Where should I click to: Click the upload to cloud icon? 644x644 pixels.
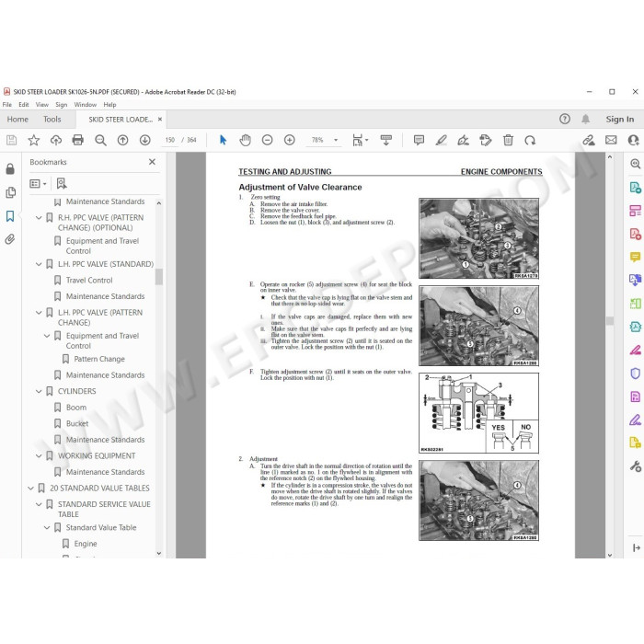(x=56, y=141)
